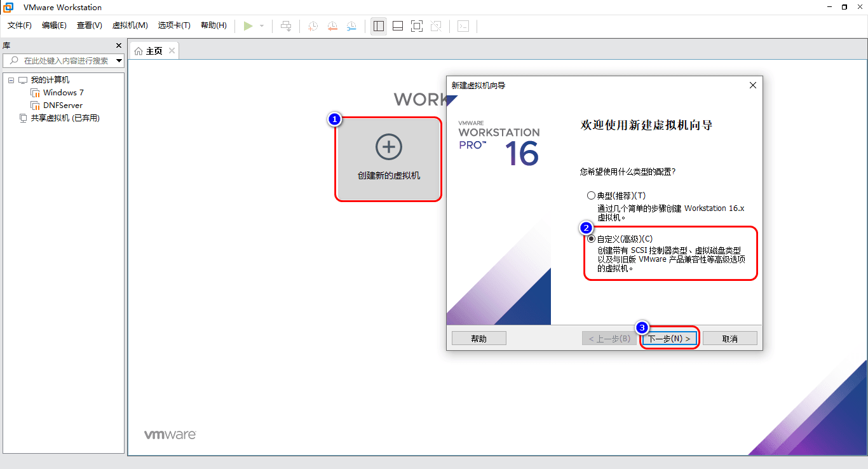Click the revert to snapshot icon

pyautogui.click(x=332, y=26)
